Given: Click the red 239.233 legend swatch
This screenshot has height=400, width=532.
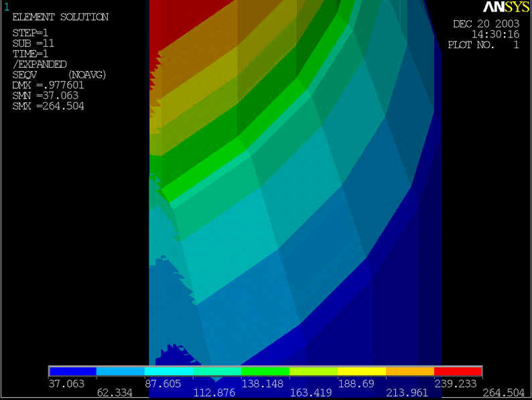Looking at the screenshot, I should coord(458,371).
